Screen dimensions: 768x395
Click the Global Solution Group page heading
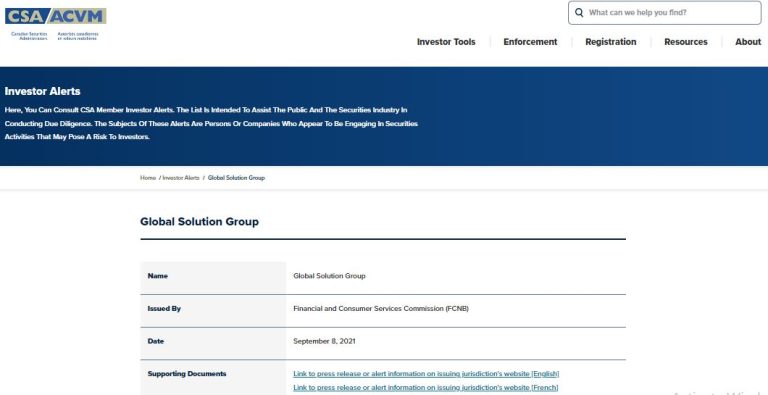(x=199, y=222)
